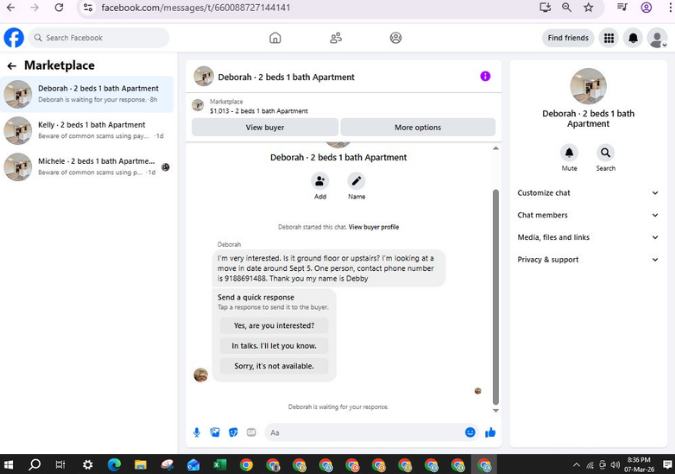Open Microsoft Edge from the taskbar
Image resolution: width=675 pixels, height=474 pixels.
point(114,465)
